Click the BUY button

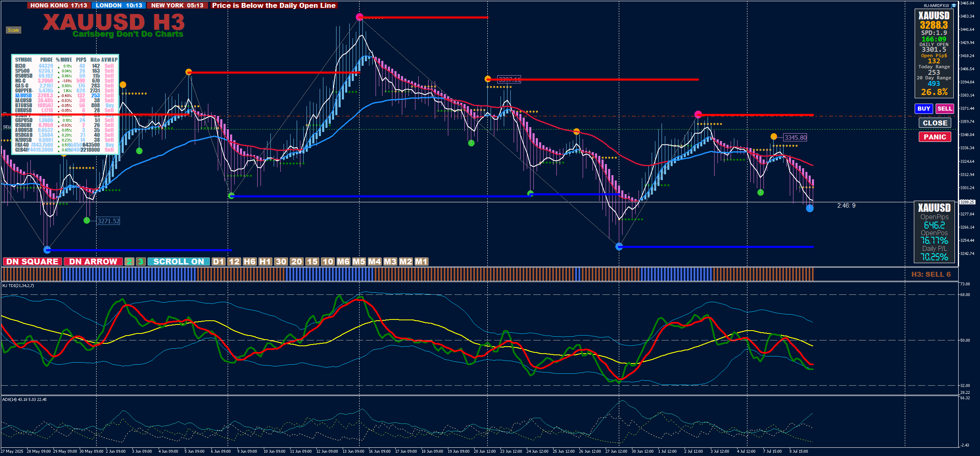coord(924,109)
